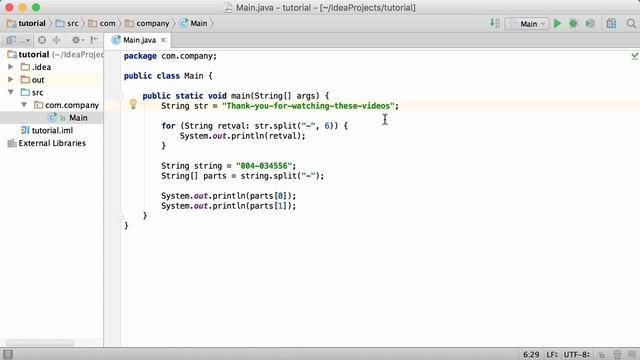This screenshot has width=640, height=360.
Task: Click the inspector hector icon in status bar
Action: click(617, 354)
